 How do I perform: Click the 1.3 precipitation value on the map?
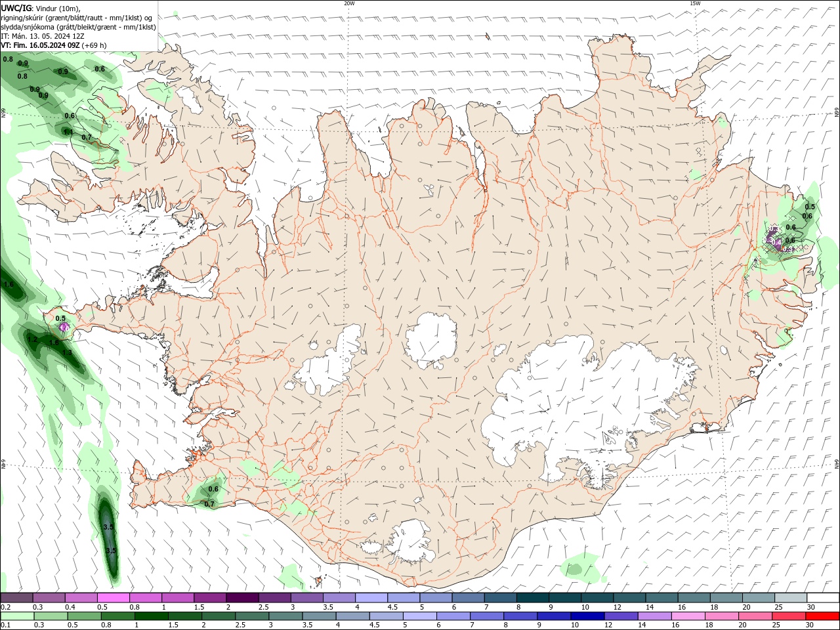[x=67, y=352]
